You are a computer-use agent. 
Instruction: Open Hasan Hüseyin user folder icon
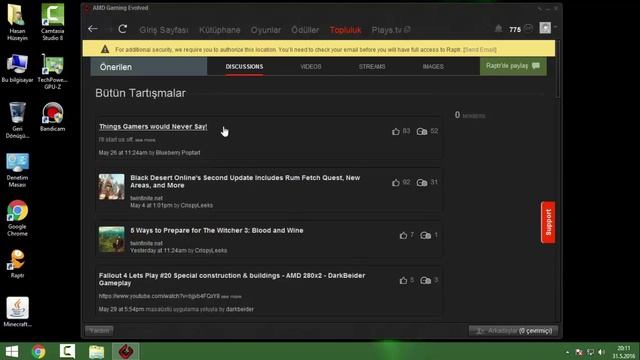click(x=17, y=22)
